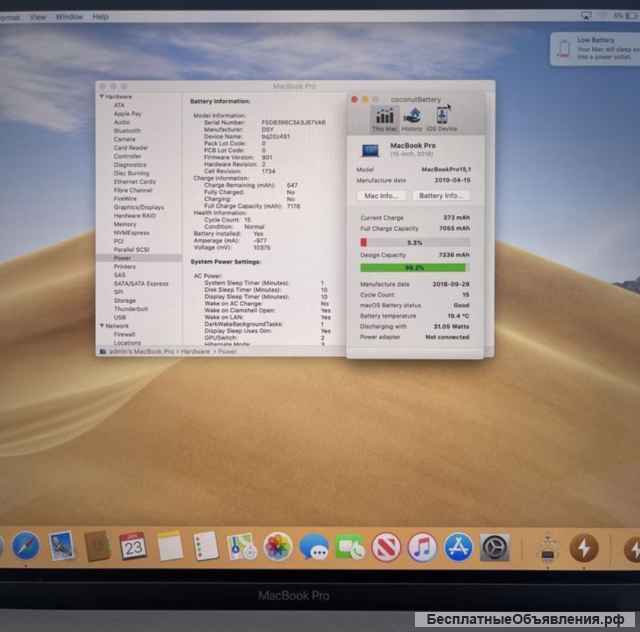Click admin's MacBook Pro in path bar
Viewport: 640px width, 632px height.
click(141, 352)
